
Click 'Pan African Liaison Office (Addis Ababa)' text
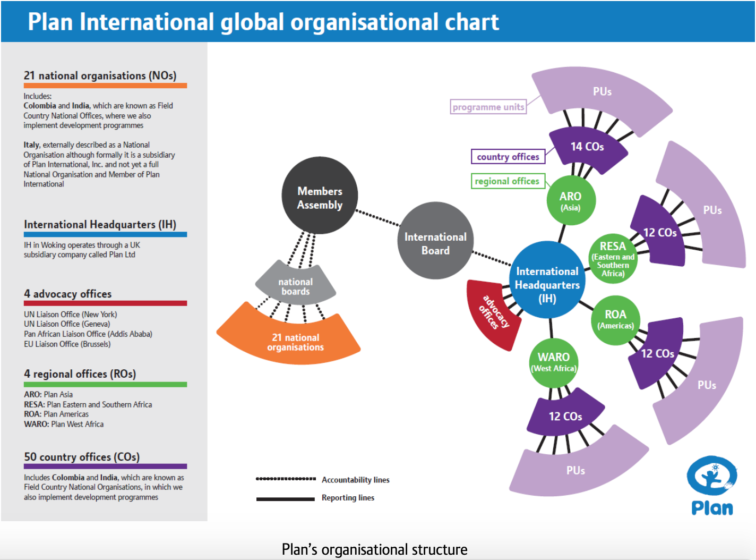tap(88, 334)
